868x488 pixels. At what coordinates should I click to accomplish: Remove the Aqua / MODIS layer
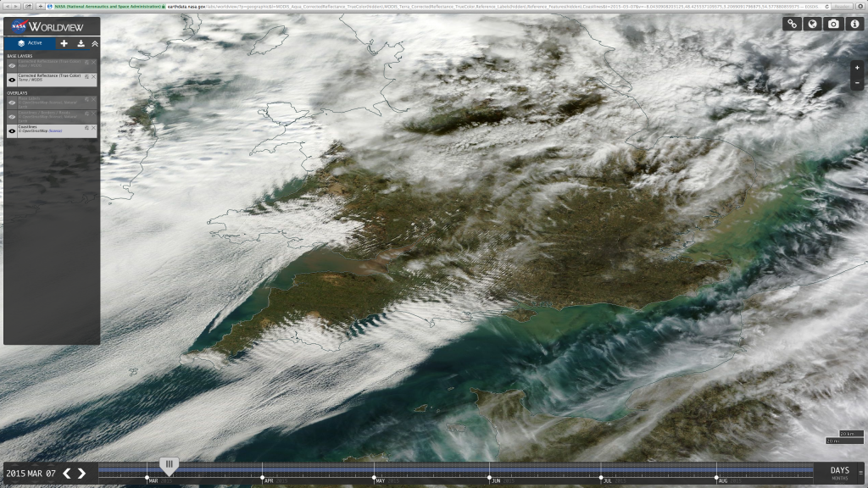(x=93, y=63)
